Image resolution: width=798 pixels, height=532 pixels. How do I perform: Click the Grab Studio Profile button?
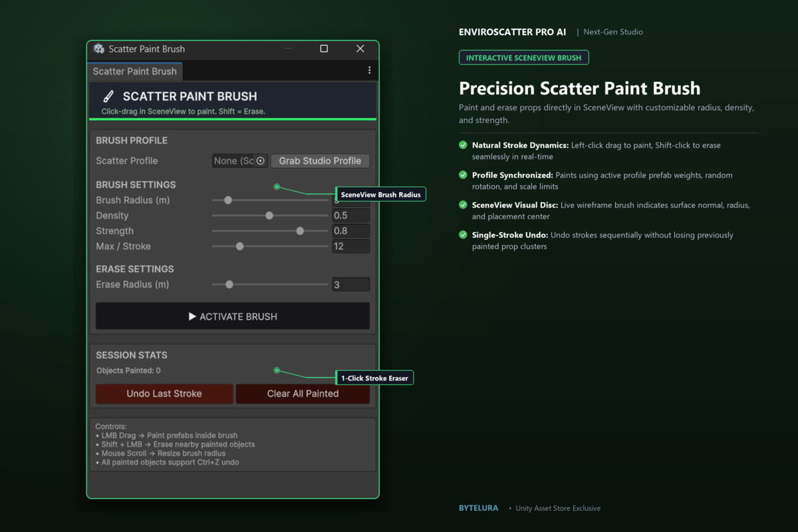coord(320,161)
